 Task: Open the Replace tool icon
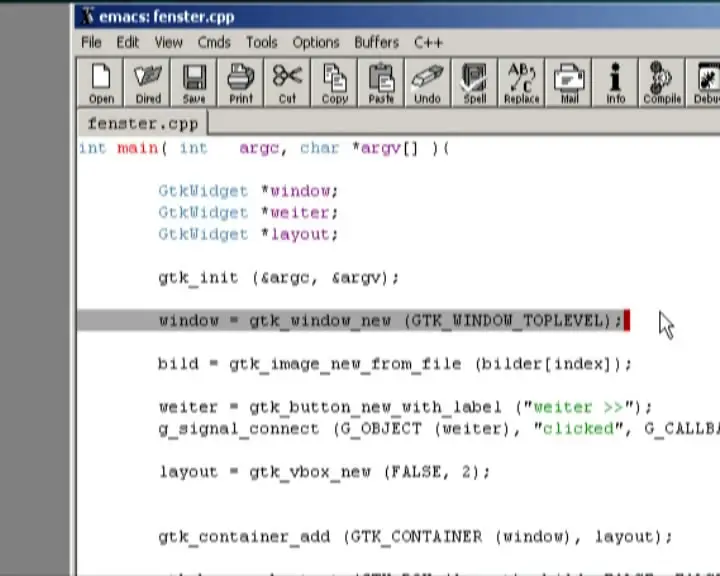(x=522, y=83)
